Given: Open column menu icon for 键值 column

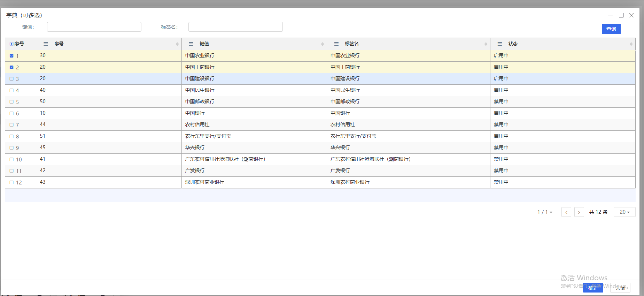Looking at the screenshot, I should pyautogui.click(x=191, y=44).
